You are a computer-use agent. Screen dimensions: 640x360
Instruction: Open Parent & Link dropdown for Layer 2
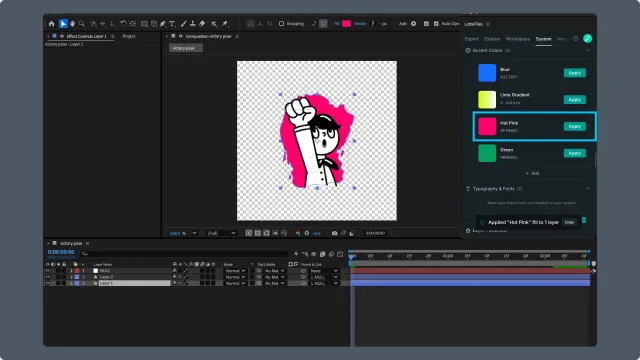[x=324, y=277]
